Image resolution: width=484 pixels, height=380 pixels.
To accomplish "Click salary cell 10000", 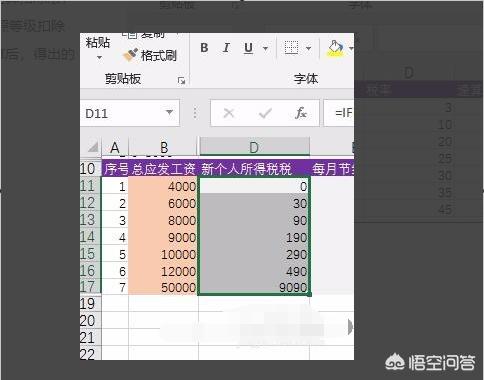I will click(163, 254).
